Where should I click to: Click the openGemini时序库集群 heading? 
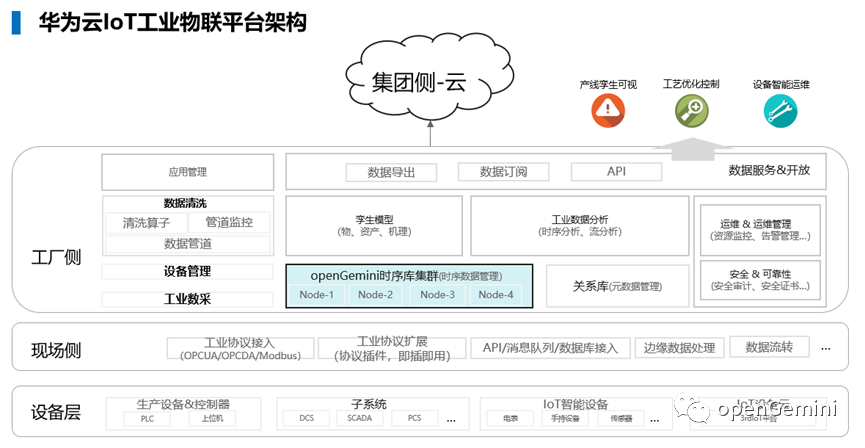click(406, 276)
